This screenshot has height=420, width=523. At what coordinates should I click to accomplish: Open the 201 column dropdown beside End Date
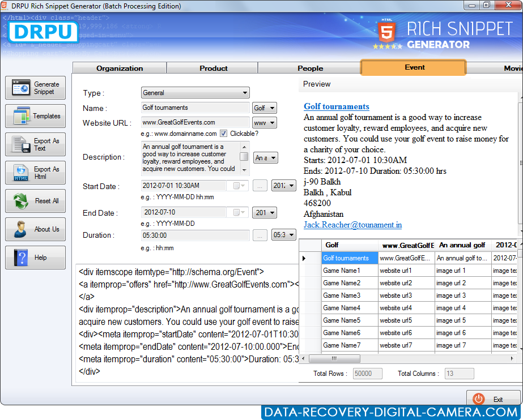tap(265, 212)
